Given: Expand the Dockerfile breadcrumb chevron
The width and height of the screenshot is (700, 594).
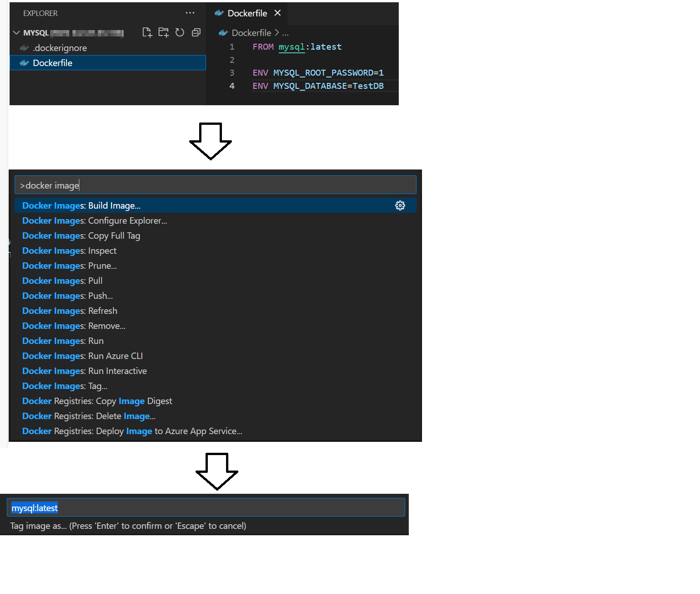Looking at the screenshot, I should coord(277,33).
